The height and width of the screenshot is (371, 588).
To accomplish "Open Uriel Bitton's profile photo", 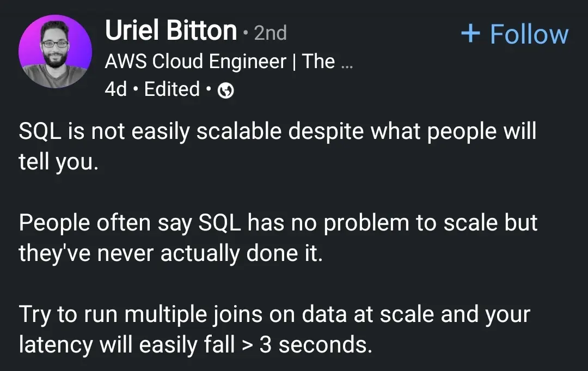I will click(x=56, y=51).
